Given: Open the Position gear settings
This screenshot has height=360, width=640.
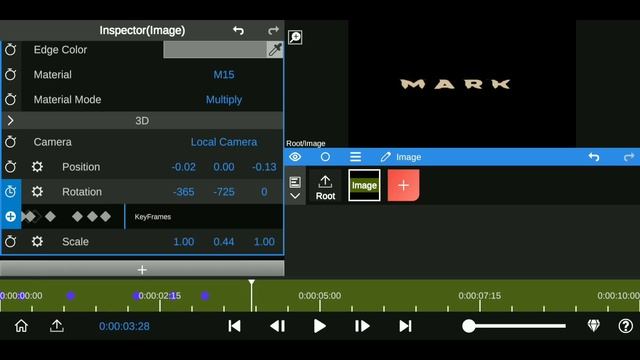Looking at the screenshot, I should coord(37,167).
